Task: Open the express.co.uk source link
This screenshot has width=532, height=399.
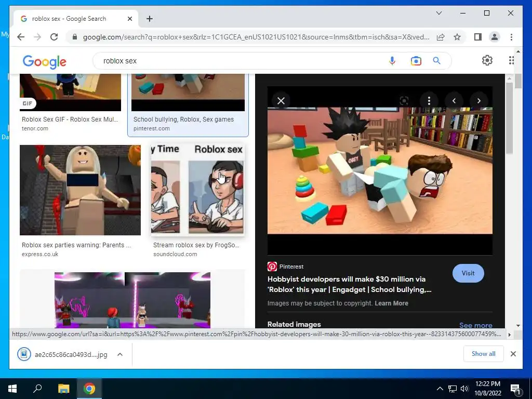Action: click(x=40, y=254)
